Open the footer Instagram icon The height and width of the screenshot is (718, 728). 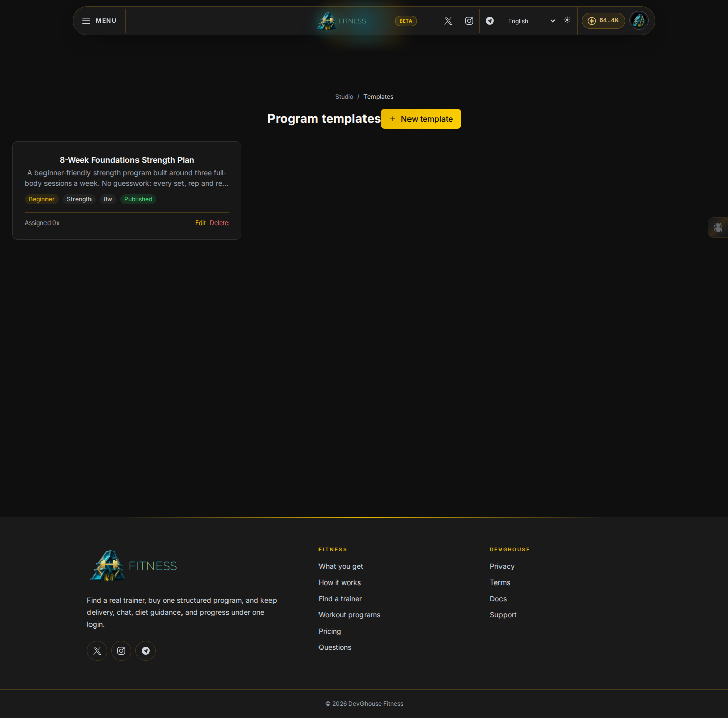point(121,651)
